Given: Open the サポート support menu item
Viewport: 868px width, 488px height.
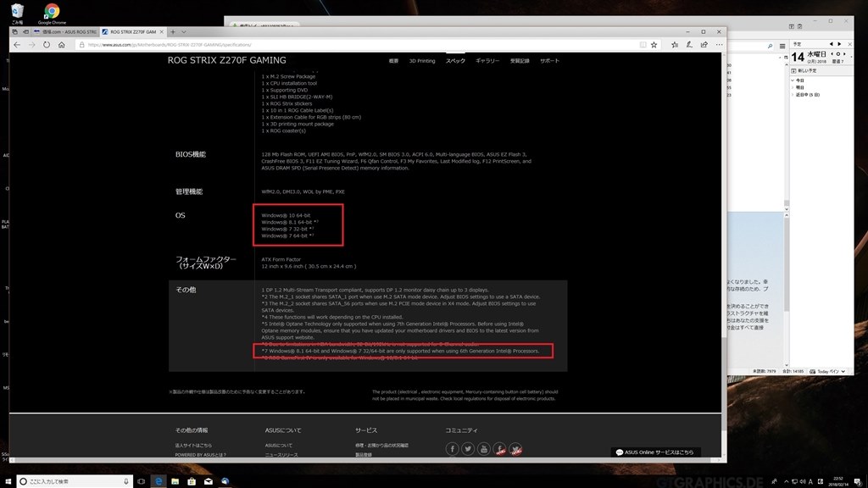Looking at the screenshot, I should point(549,61).
